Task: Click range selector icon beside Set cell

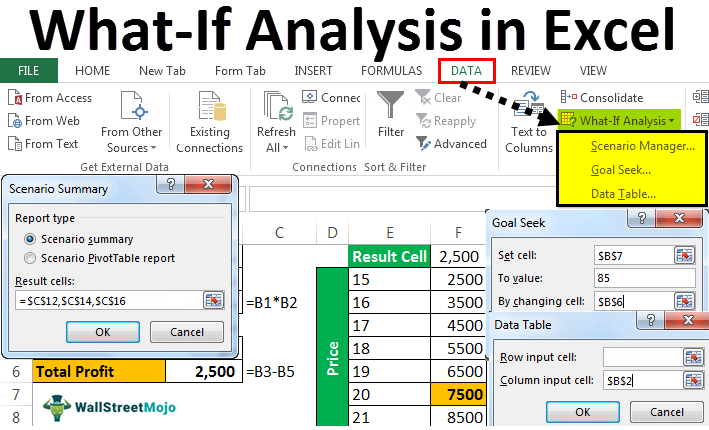Action: point(684,254)
